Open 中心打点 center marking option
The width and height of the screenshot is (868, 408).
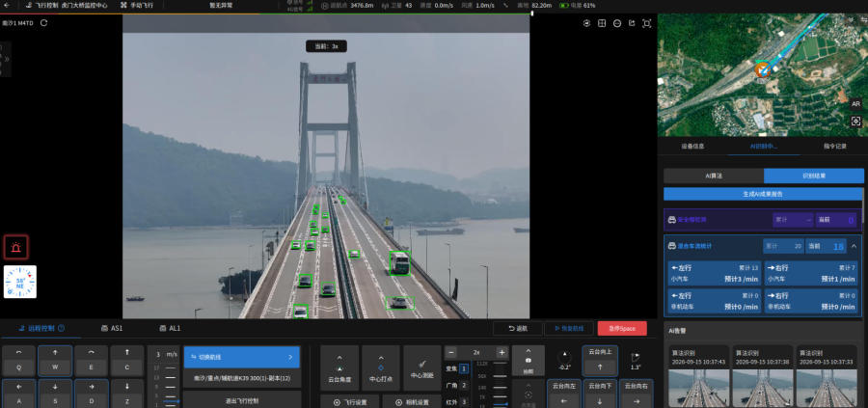381,368
